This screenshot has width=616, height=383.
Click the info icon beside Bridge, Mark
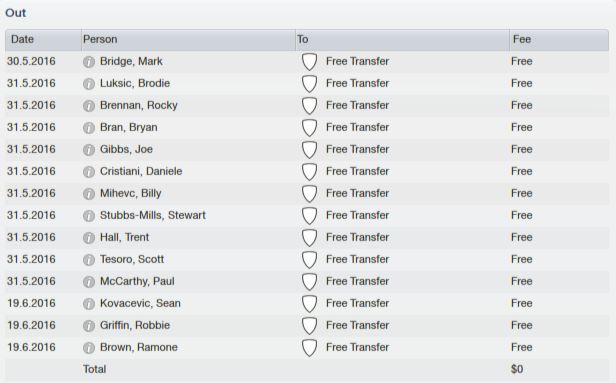89,62
